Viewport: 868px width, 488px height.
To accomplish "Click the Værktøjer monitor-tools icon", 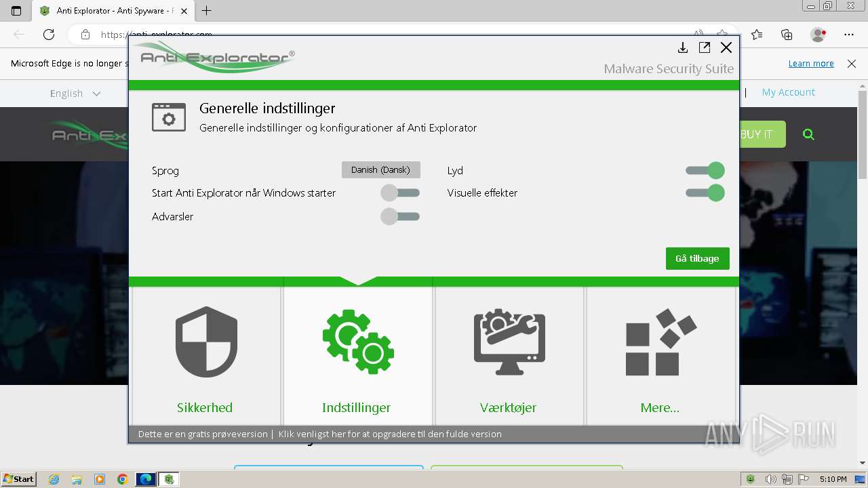I will point(509,342).
